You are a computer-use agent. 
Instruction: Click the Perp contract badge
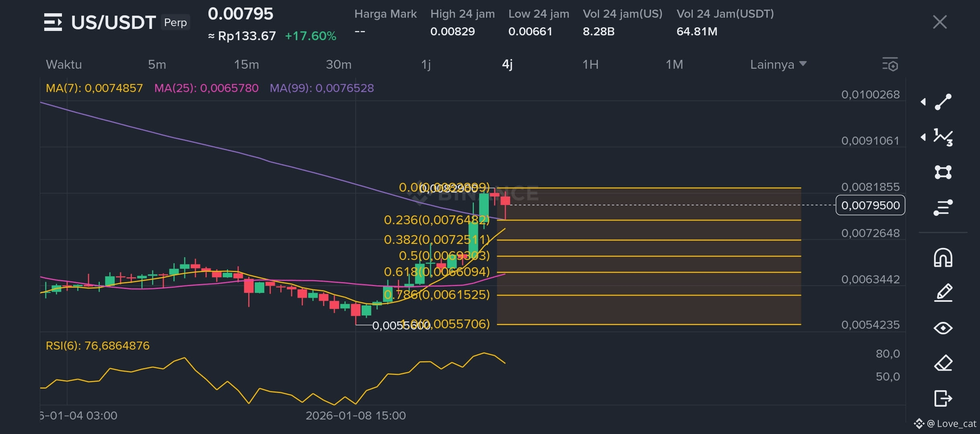click(175, 22)
